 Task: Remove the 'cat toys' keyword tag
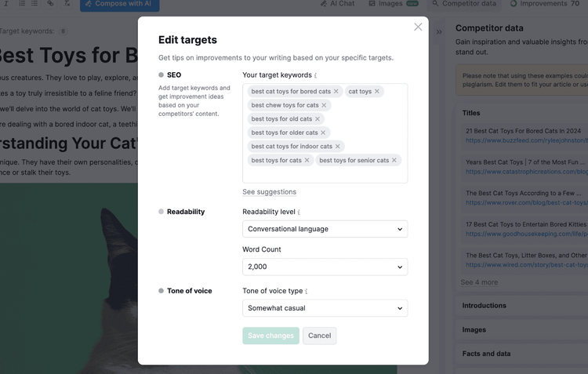click(x=377, y=92)
